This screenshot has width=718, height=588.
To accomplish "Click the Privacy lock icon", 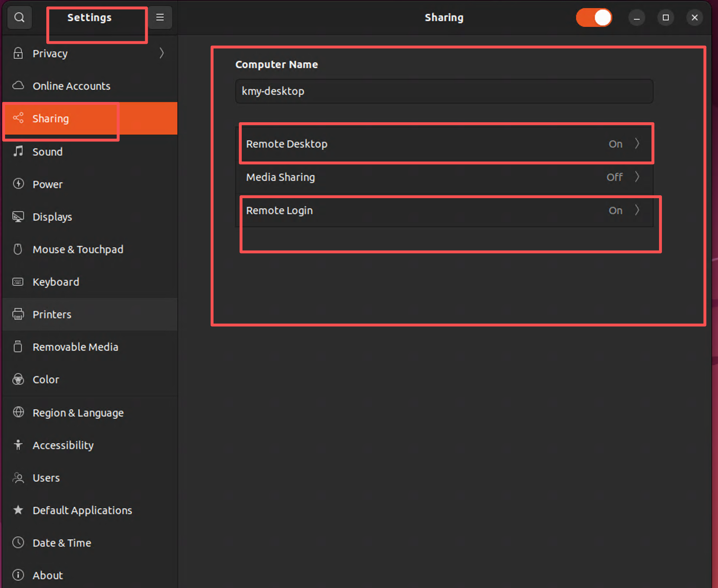I will pyautogui.click(x=18, y=53).
